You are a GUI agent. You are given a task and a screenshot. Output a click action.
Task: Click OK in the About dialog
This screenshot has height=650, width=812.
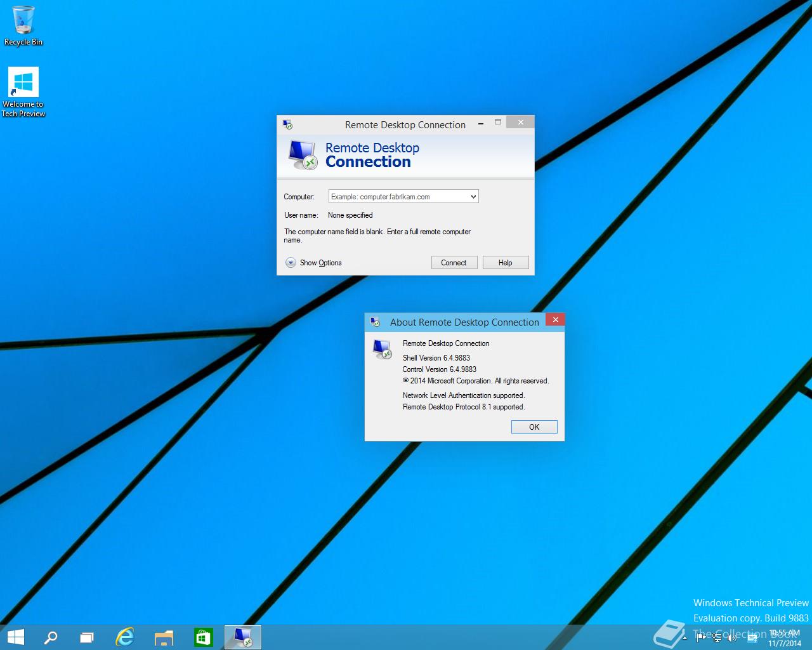[x=534, y=427]
